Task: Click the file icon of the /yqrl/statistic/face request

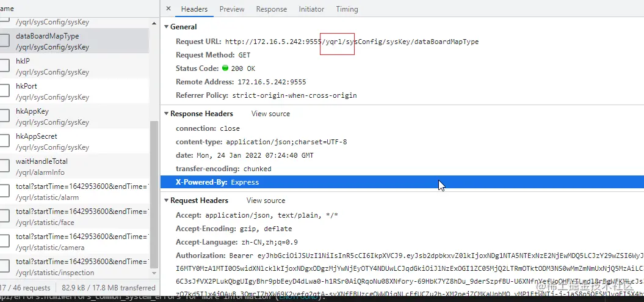Action: [4, 216]
